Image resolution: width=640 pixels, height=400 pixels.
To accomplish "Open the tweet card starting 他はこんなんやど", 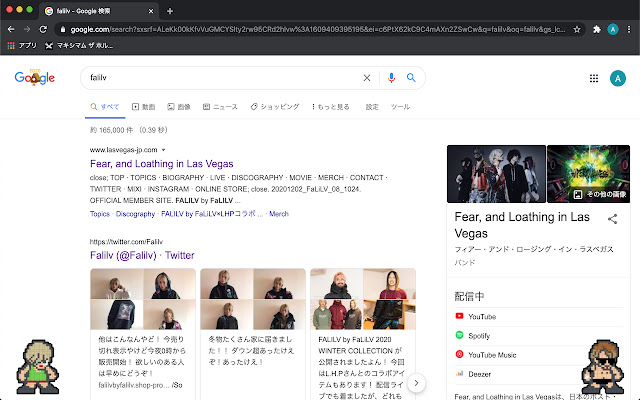I will [x=143, y=334].
